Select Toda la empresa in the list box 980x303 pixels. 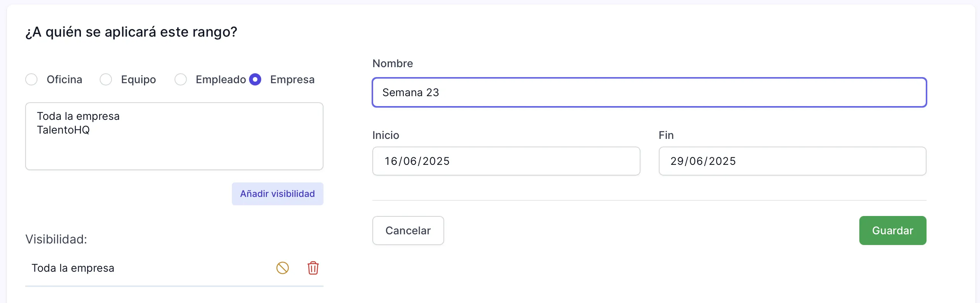(x=78, y=116)
